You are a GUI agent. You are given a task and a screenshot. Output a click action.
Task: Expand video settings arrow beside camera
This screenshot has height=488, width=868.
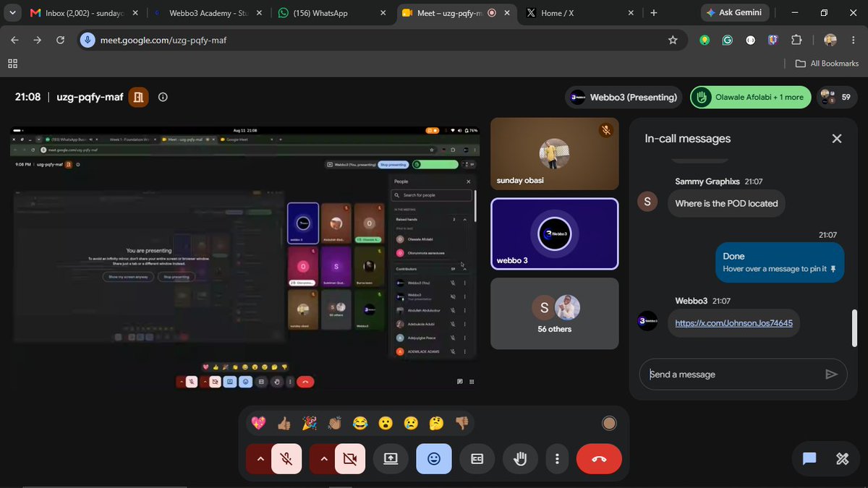click(x=323, y=458)
